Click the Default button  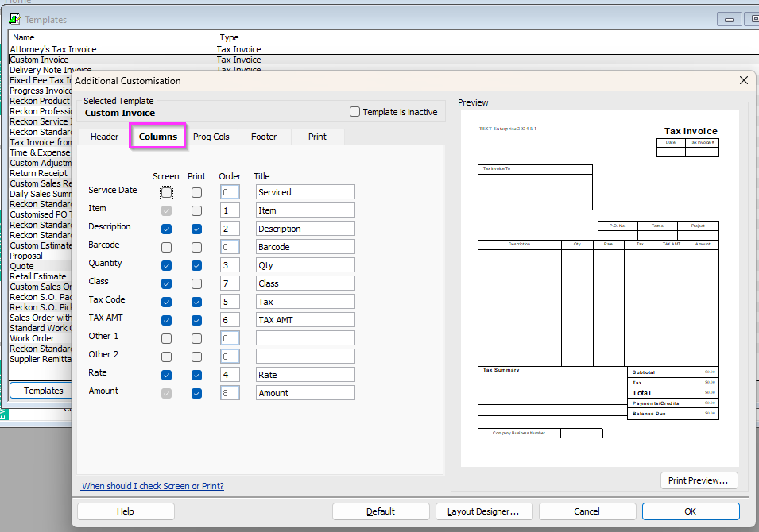point(381,511)
